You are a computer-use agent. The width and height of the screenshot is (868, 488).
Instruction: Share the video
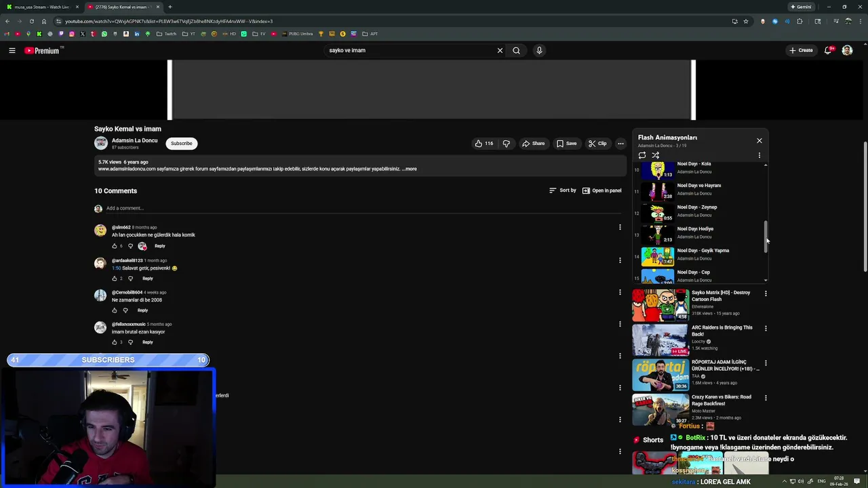coord(533,144)
